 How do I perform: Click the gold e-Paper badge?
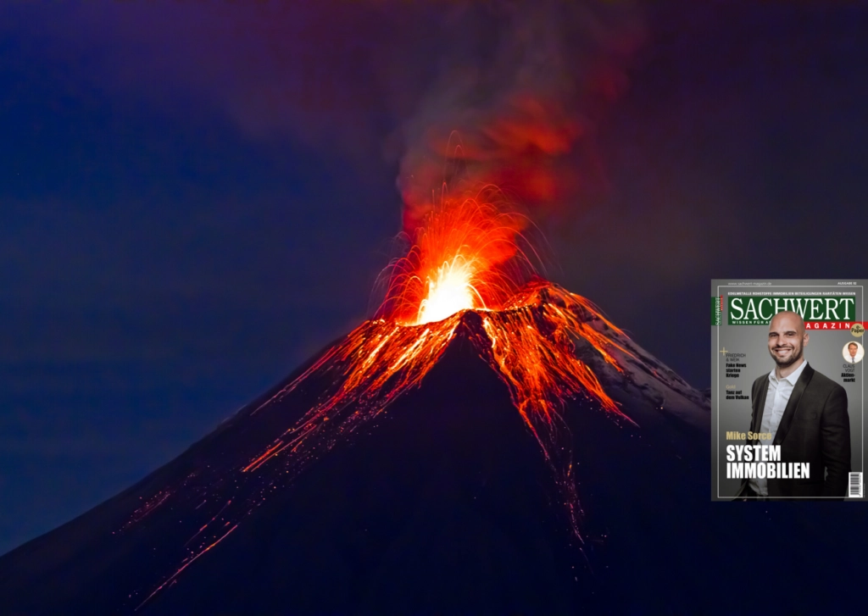pos(857,330)
